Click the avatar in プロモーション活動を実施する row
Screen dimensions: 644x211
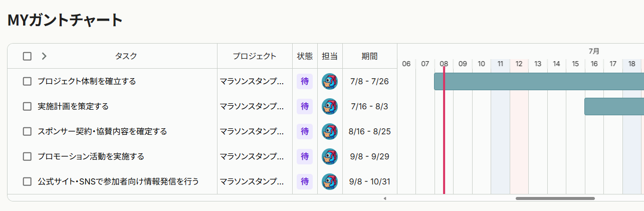[330, 156]
